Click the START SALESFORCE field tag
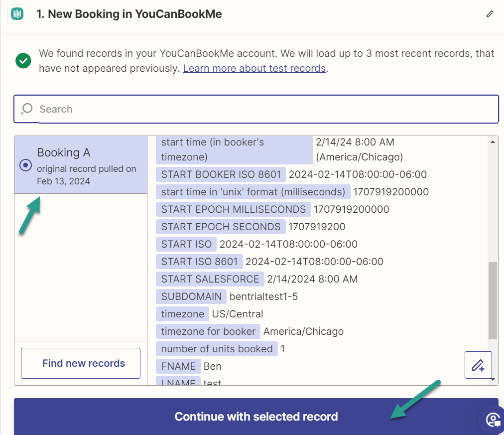504x435 pixels. coord(210,279)
